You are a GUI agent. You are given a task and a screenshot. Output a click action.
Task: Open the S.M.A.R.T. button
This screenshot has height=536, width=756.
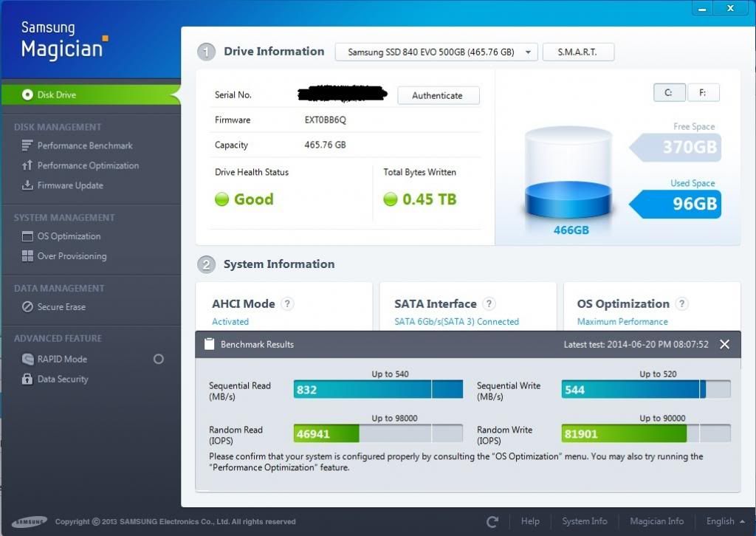(x=577, y=52)
